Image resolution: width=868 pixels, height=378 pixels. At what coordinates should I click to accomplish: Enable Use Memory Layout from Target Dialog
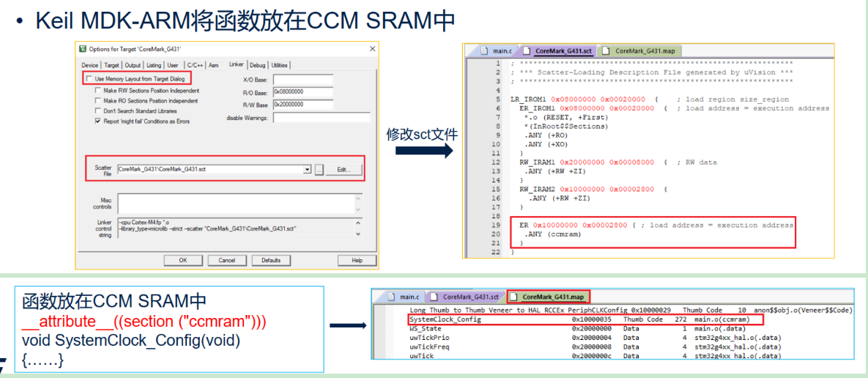pyautogui.click(x=89, y=79)
